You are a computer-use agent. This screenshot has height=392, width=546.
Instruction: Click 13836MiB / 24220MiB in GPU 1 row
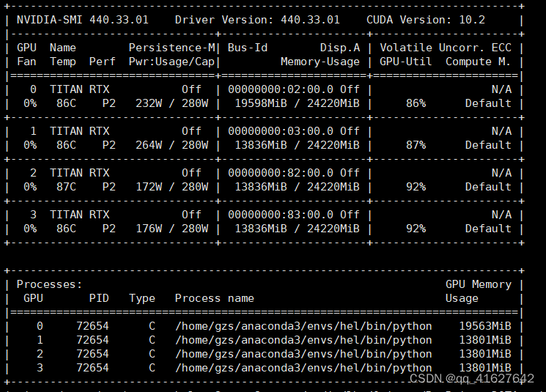pos(297,145)
